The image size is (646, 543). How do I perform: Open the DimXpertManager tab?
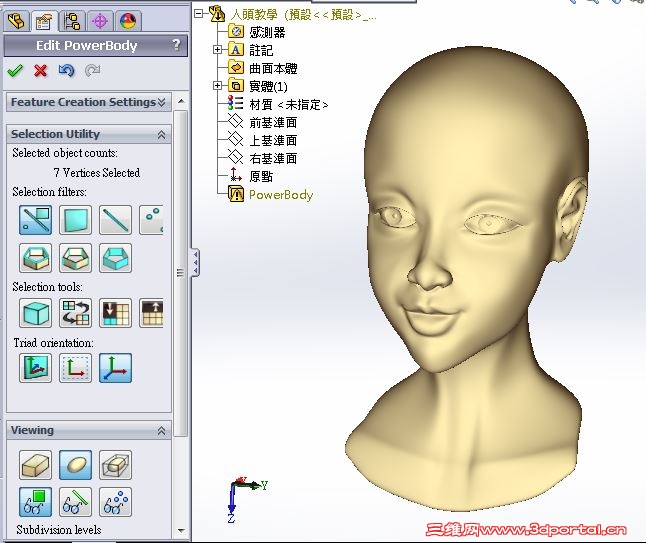coord(100,21)
